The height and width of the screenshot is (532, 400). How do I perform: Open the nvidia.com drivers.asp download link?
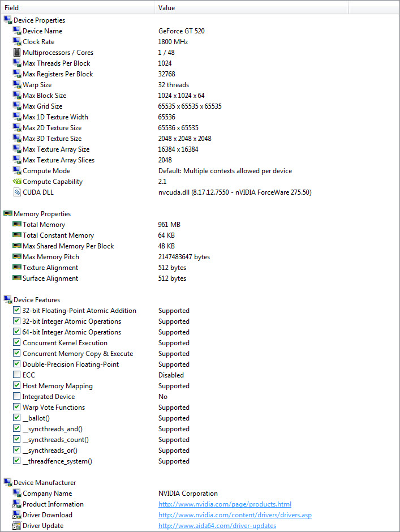[235, 515]
